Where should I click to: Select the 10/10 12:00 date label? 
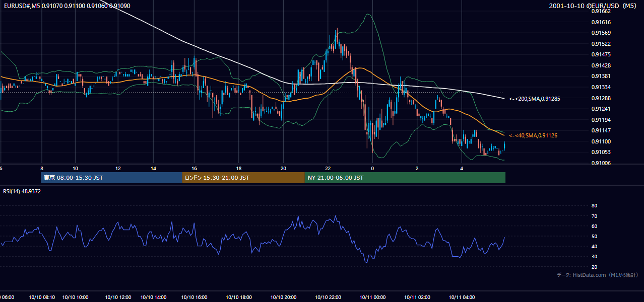coord(118,297)
